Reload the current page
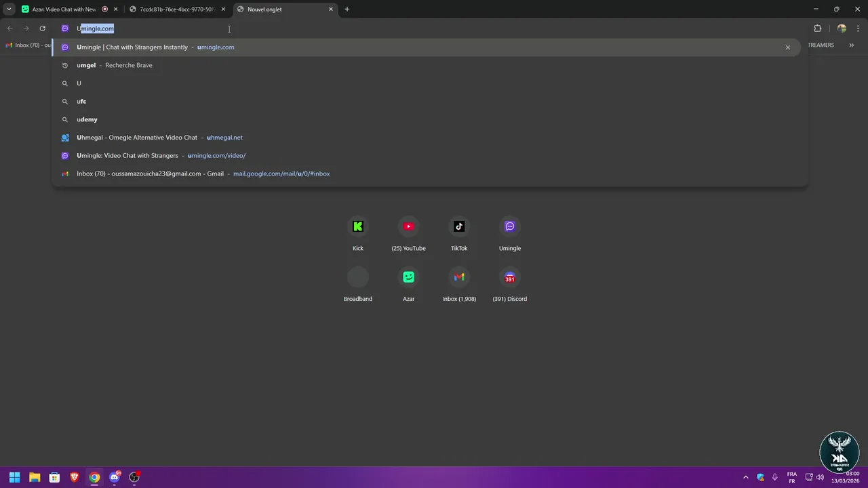The image size is (868, 488). coord(42,28)
